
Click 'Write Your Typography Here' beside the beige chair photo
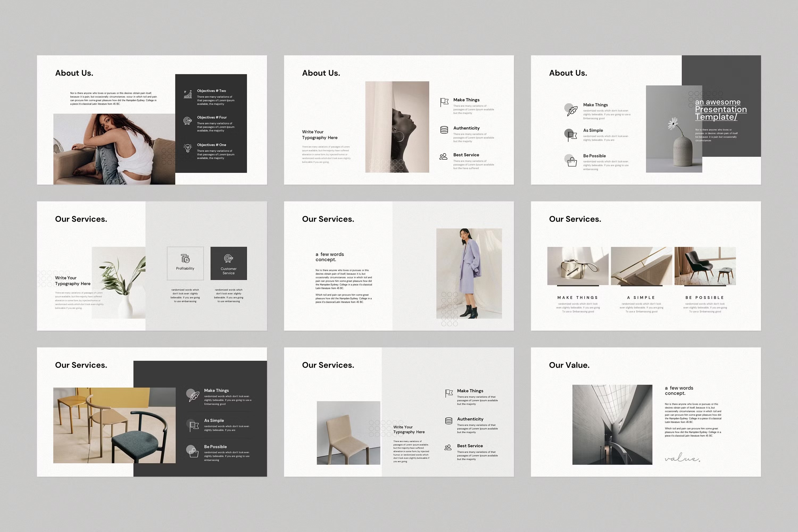(x=409, y=430)
